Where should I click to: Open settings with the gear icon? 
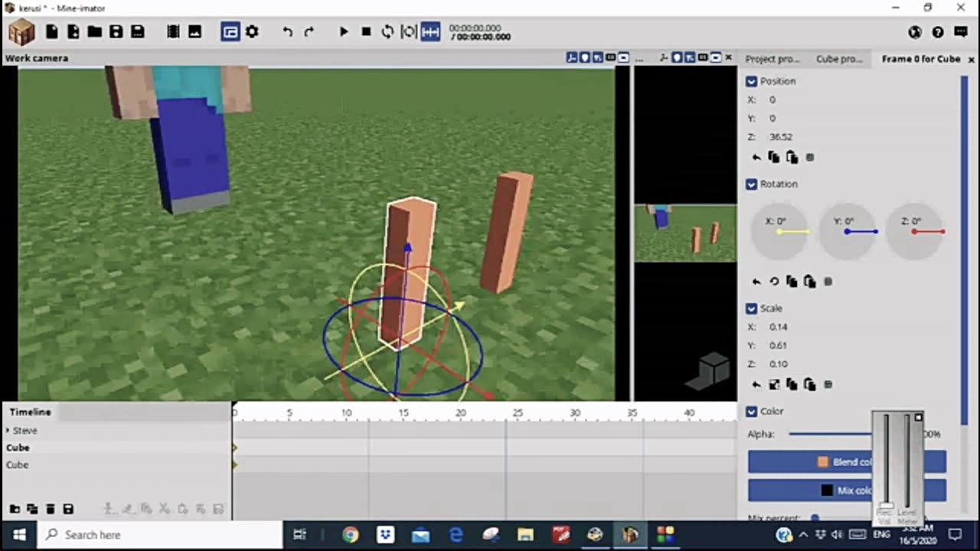coord(252,32)
